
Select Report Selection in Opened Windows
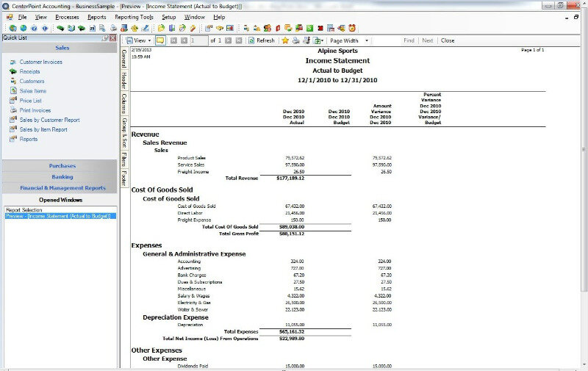24,209
